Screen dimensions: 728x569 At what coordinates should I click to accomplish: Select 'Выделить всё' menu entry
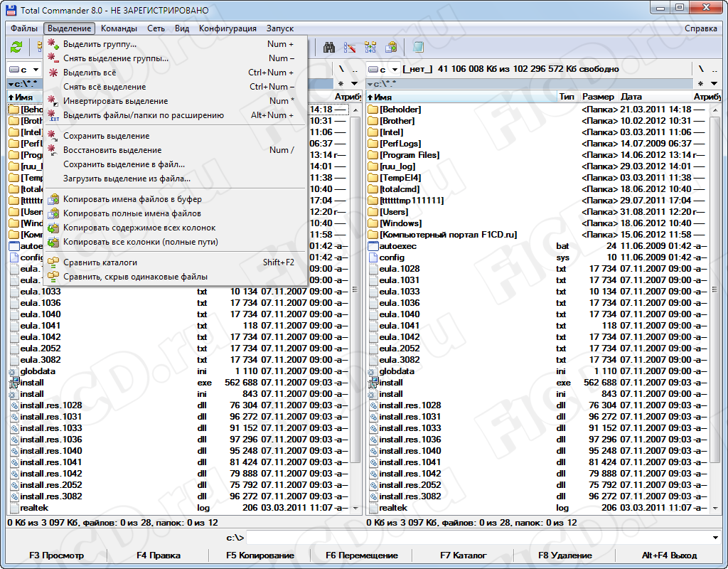click(176, 73)
